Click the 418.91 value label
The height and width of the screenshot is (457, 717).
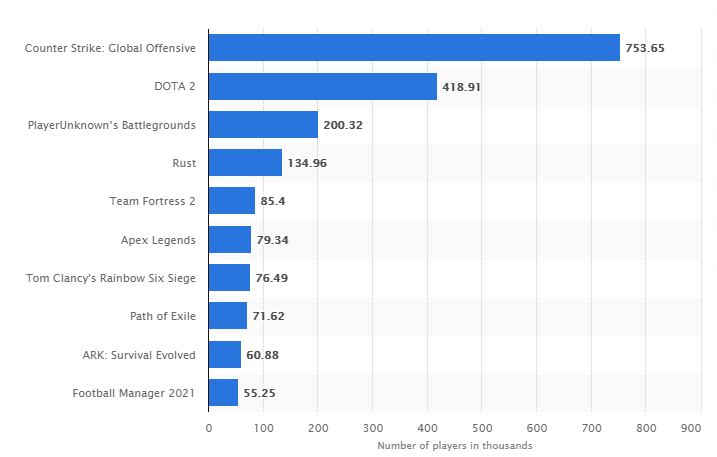coord(461,87)
